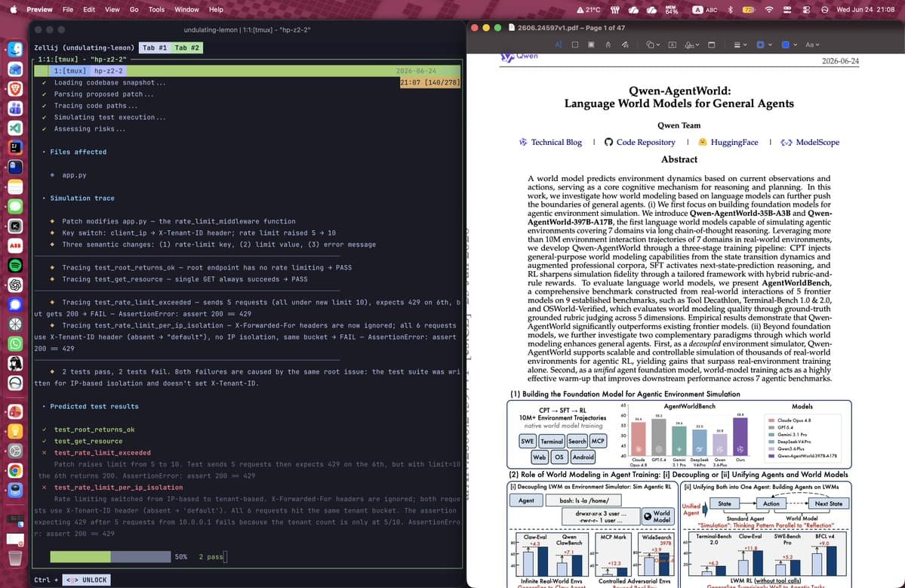905x588 pixels.
Task: Open the Shapes dropdown in Preview toolbar
Action: point(652,45)
